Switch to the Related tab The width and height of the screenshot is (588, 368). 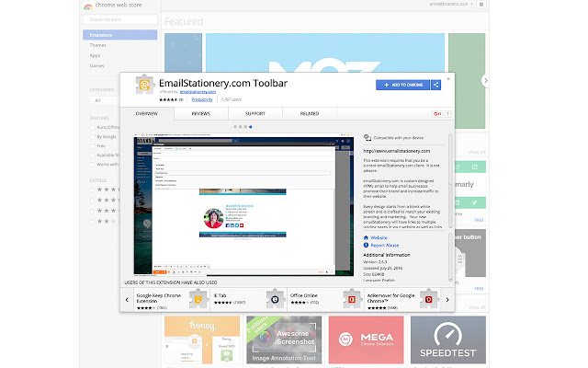tap(310, 113)
